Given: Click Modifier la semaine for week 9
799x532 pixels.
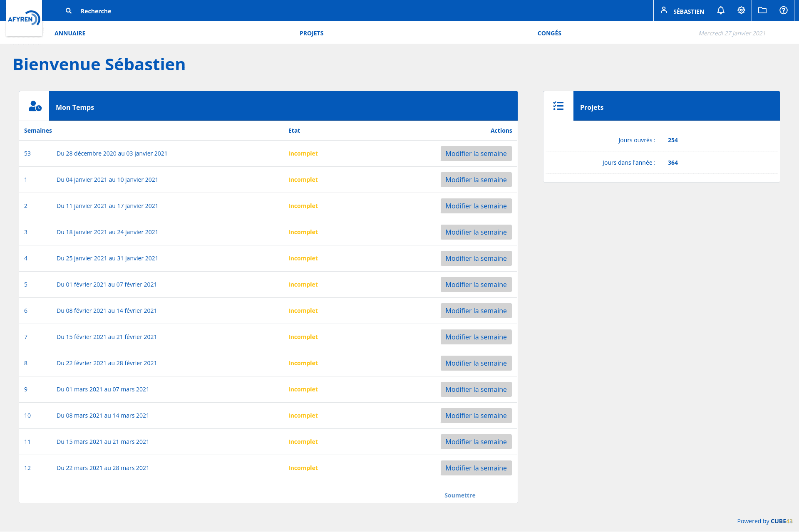Looking at the screenshot, I should [476, 389].
